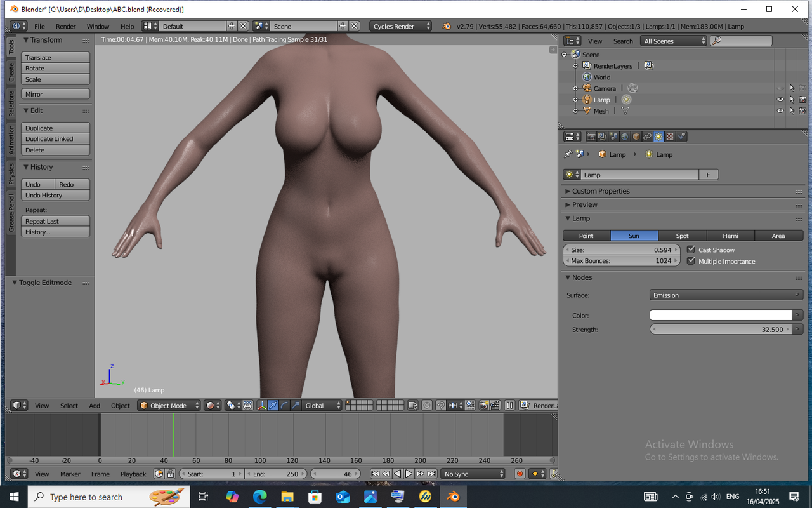Image resolution: width=812 pixels, height=508 pixels.
Task: Open the Object Constraints properties tab
Action: (x=648, y=137)
